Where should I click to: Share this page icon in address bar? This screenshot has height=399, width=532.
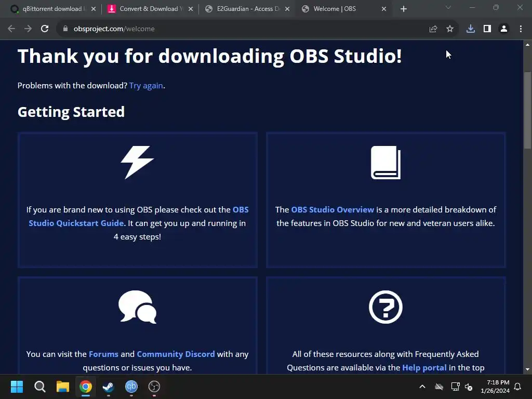(x=433, y=29)
